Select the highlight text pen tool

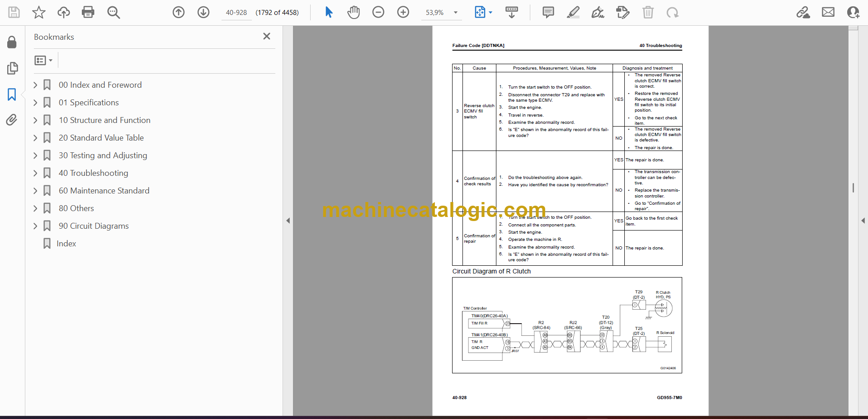tap(573, 12)
